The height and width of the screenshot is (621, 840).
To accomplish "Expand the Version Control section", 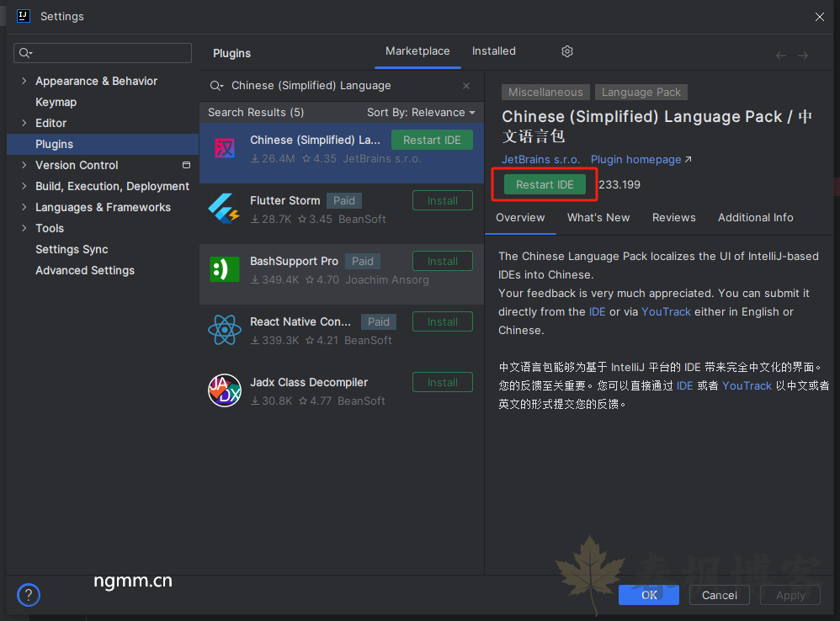I will click(x=24, y=165).
